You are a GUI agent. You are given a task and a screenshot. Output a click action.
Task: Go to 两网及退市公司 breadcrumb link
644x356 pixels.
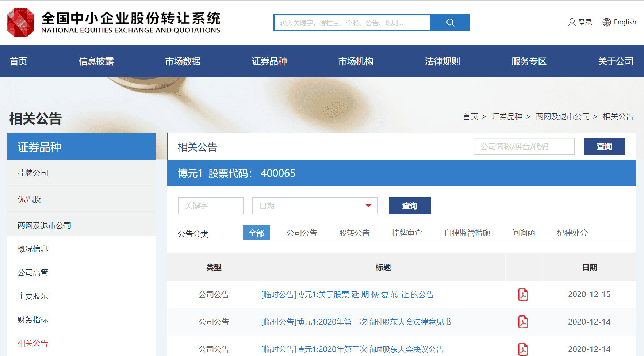click(562, 116)
